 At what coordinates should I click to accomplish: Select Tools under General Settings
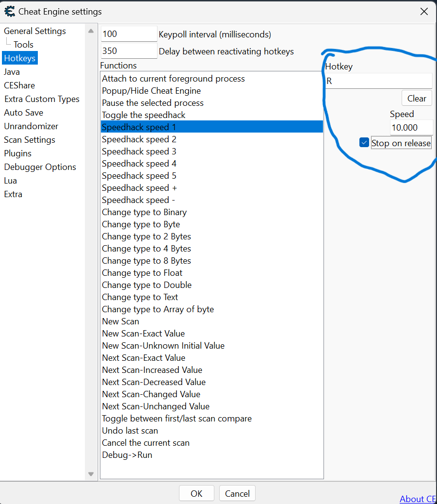click(x=23, y=45)
